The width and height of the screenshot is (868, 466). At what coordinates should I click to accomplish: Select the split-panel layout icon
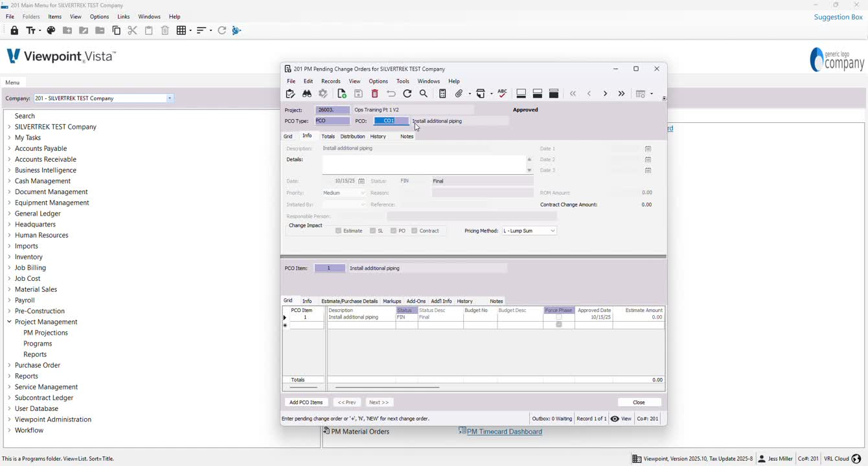tap(537, 94)
